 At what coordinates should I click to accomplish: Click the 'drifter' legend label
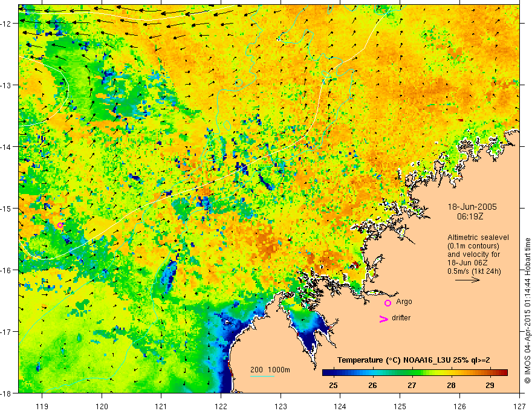pos(401,318)
